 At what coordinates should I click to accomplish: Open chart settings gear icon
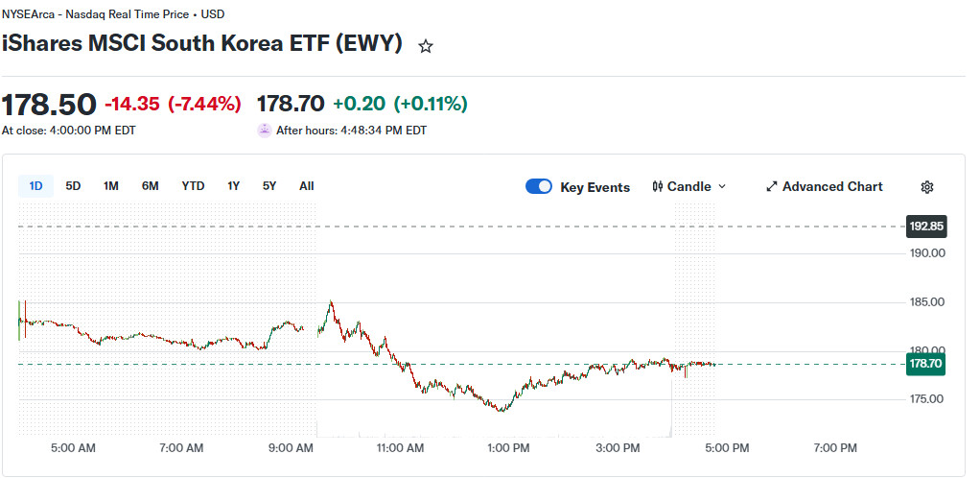927,187
